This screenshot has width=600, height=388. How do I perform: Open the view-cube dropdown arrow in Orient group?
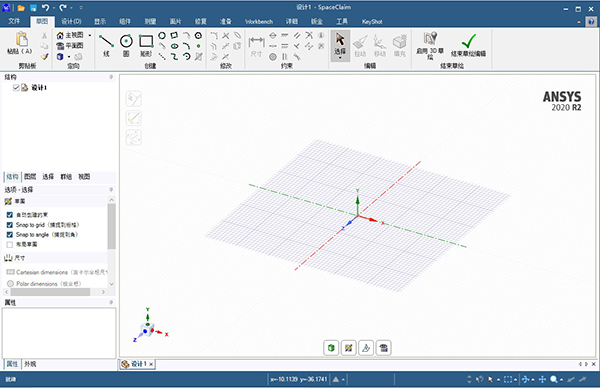[69, 57]
